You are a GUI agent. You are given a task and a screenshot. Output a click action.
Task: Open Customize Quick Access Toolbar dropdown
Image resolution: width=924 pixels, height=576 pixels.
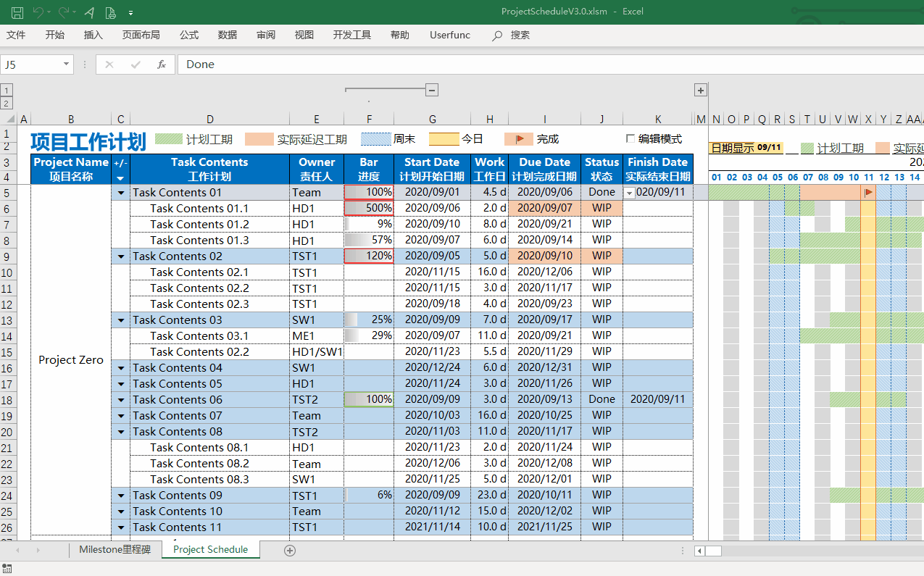(130, 12)
